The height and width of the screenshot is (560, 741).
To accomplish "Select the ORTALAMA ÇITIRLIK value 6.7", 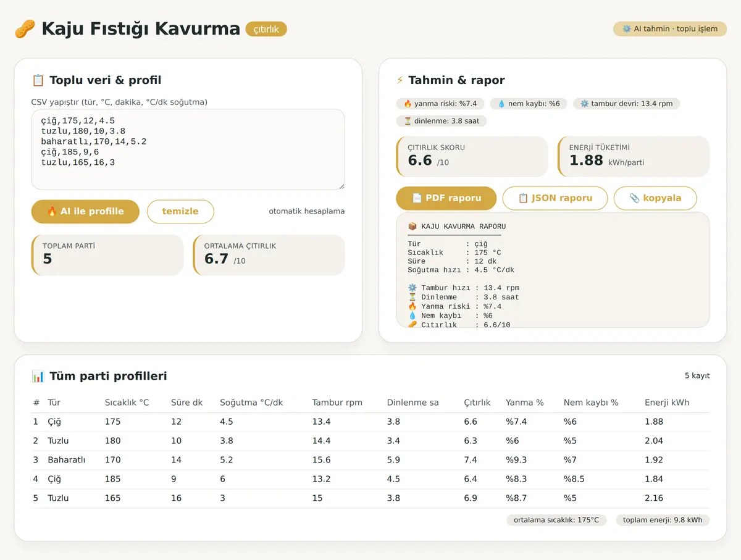I will pyautogui.click(x=217, y=259).
